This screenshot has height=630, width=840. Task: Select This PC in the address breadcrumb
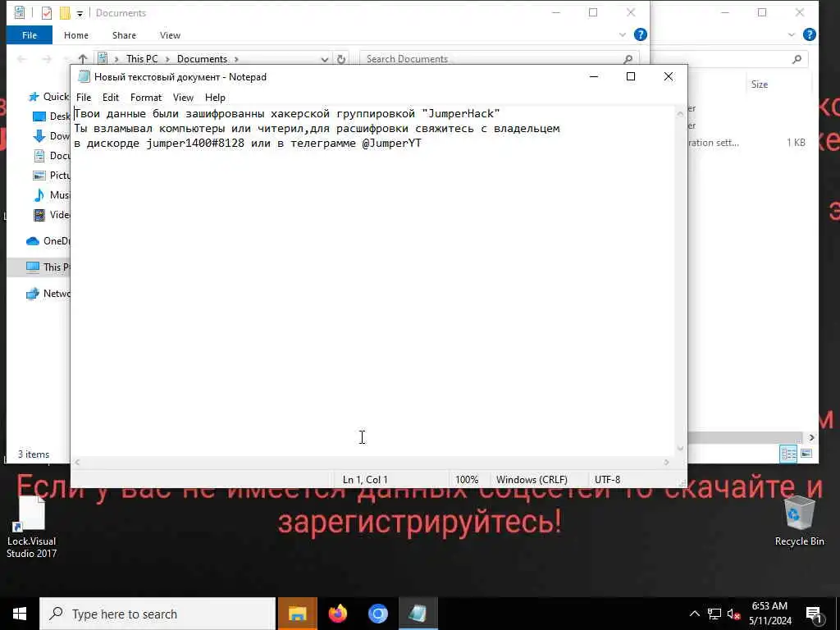coord(142,59)
